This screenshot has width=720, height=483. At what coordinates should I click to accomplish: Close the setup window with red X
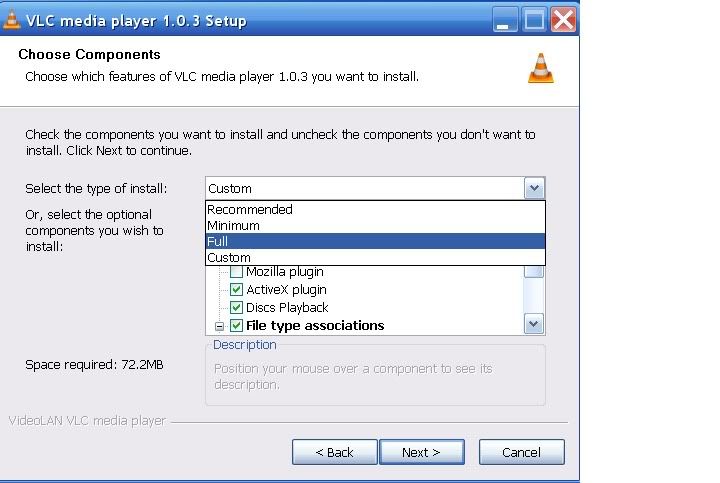[563, 20]
